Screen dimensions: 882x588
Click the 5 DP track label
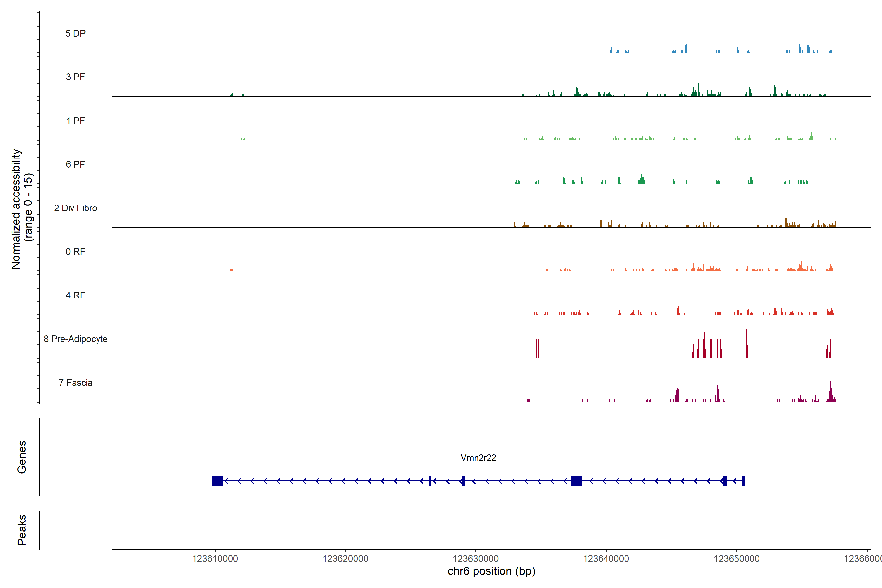75,33
